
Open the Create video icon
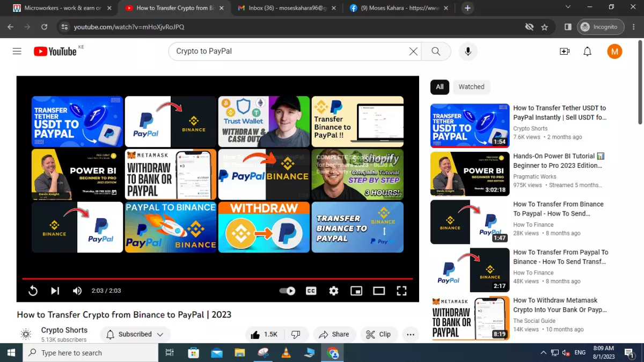click(565, 51)
